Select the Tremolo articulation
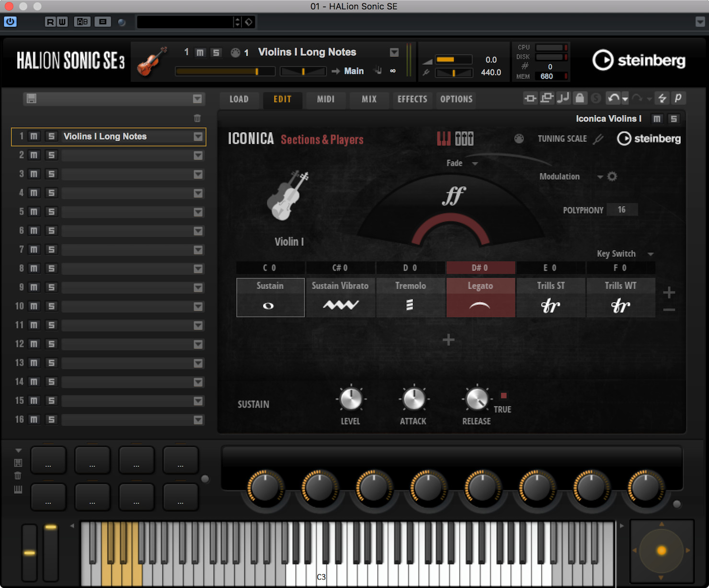 tap(411, 297)
